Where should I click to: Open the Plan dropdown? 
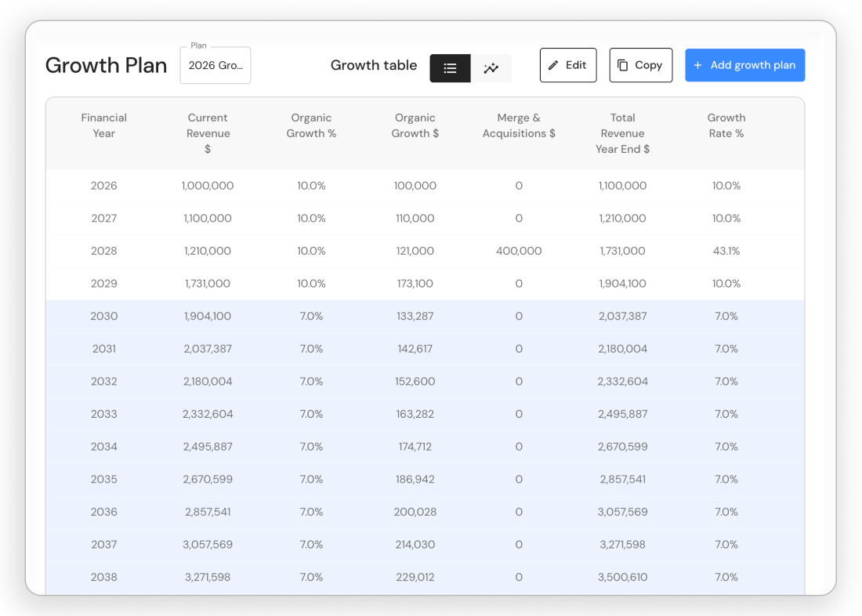[215, 66]
